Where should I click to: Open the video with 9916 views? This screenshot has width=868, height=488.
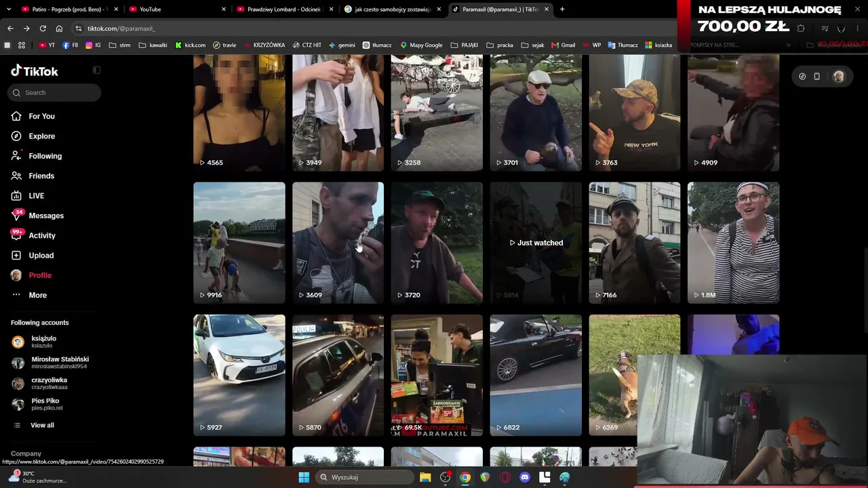(239, 243)
